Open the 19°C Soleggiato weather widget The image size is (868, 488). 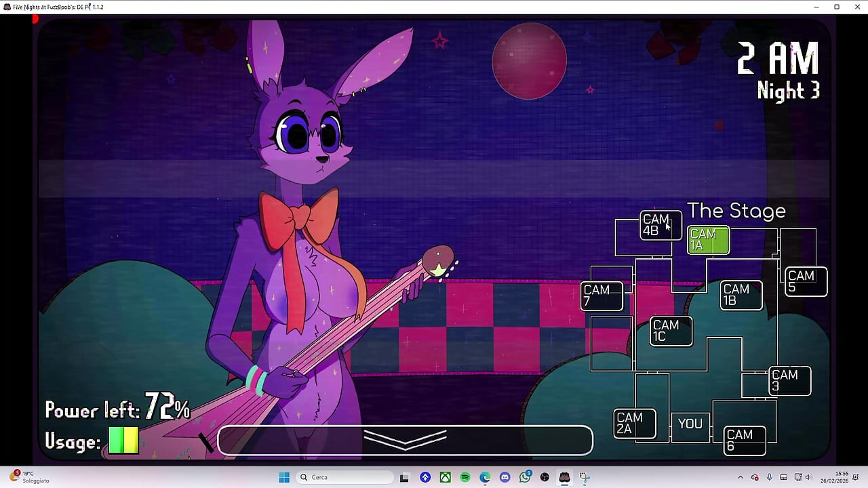(x=31, y=477)
